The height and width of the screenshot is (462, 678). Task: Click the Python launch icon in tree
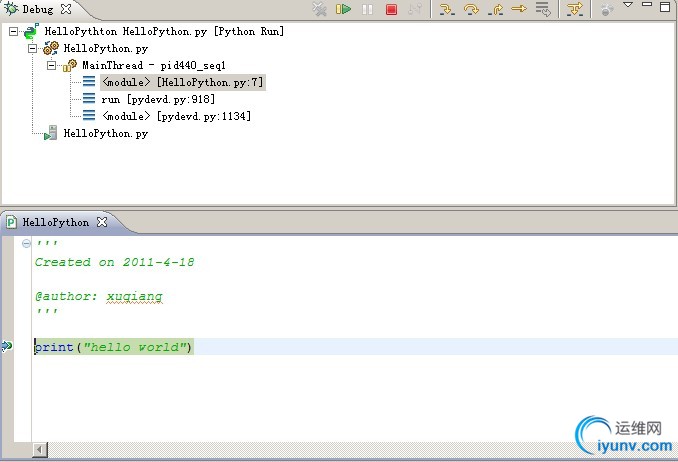[31, 31]
